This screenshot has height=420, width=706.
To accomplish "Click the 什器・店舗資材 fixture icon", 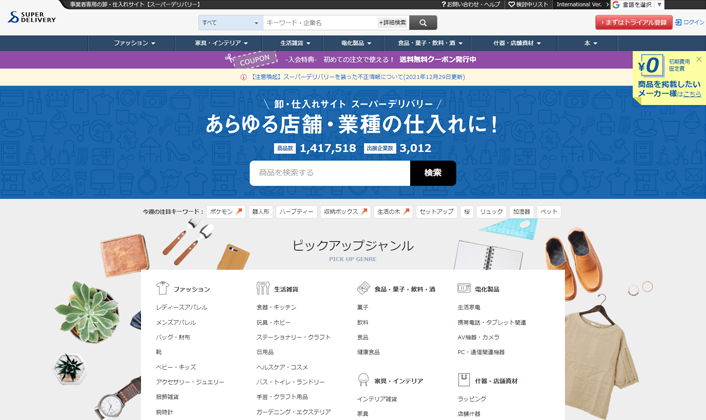I will 464,379.
